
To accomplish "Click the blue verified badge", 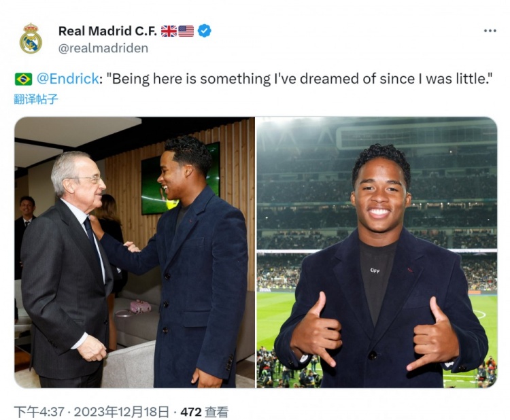I will click(204, 31).
